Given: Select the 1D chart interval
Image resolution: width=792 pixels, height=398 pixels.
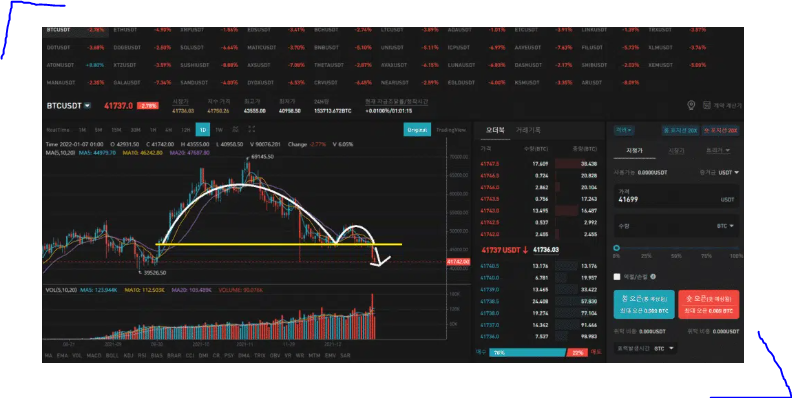Looking at the screenshot, I should coord(203,130).
